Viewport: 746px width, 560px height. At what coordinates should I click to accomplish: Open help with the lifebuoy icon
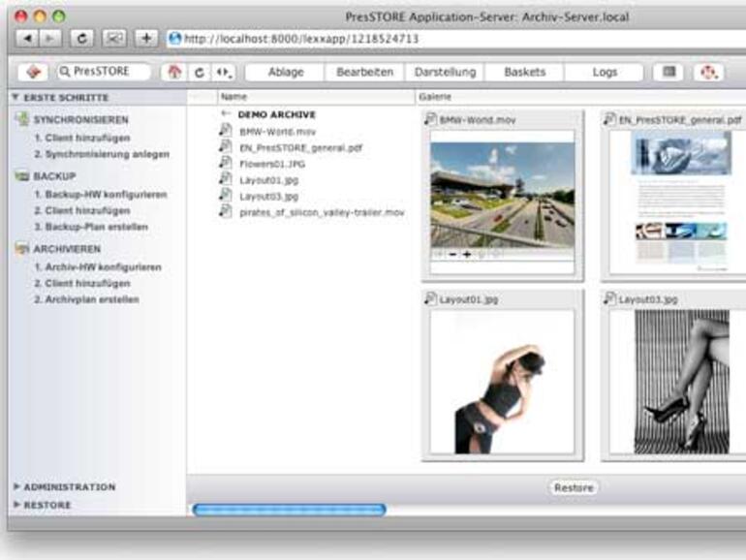pos(709,73)
